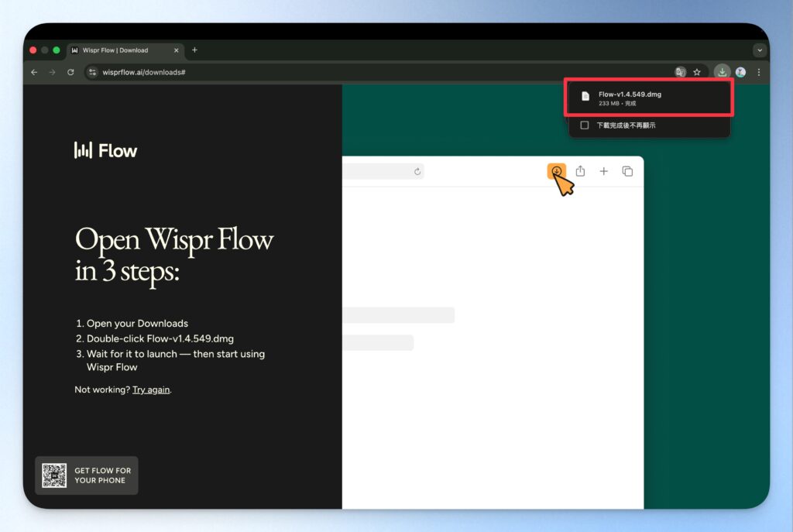793x532 pixels.
Task: Close the Wispr Flow | Download tab
Action: click(177, 50)
